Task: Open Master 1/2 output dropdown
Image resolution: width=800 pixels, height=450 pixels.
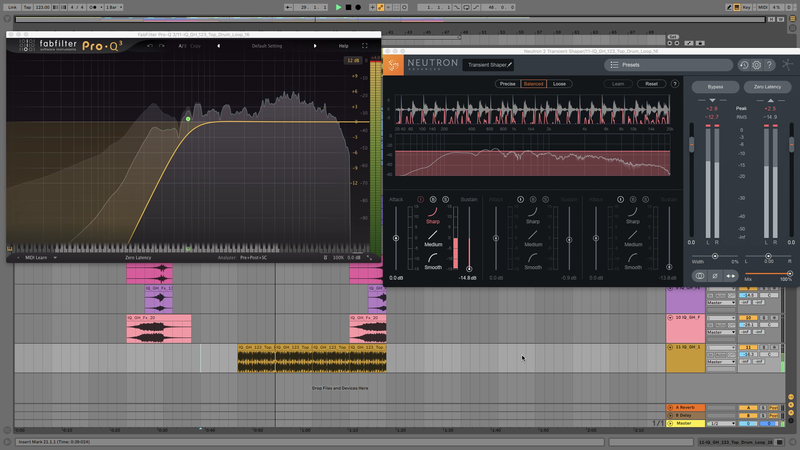Action: click(721, 423)
